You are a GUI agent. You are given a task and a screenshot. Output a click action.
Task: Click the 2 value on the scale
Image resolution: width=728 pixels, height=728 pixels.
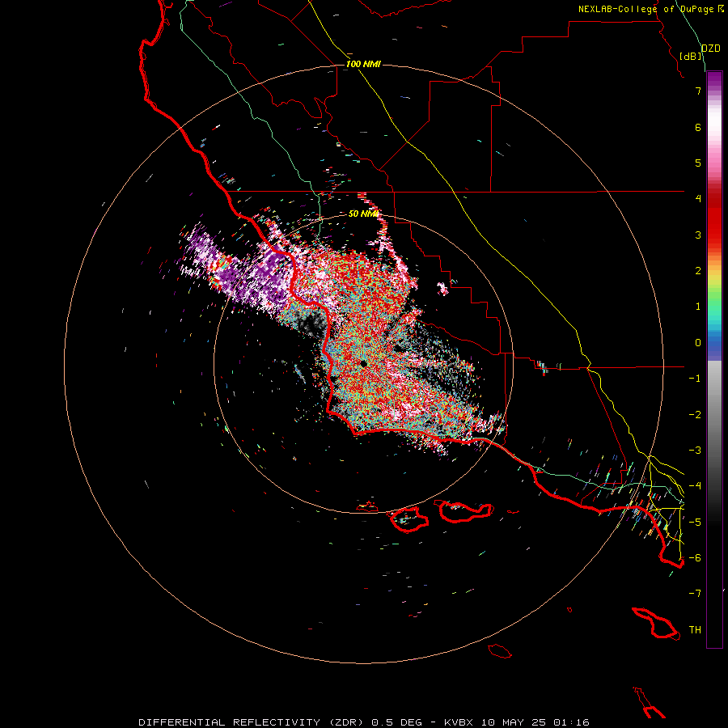pyautogui.click(x=698, y=271)
